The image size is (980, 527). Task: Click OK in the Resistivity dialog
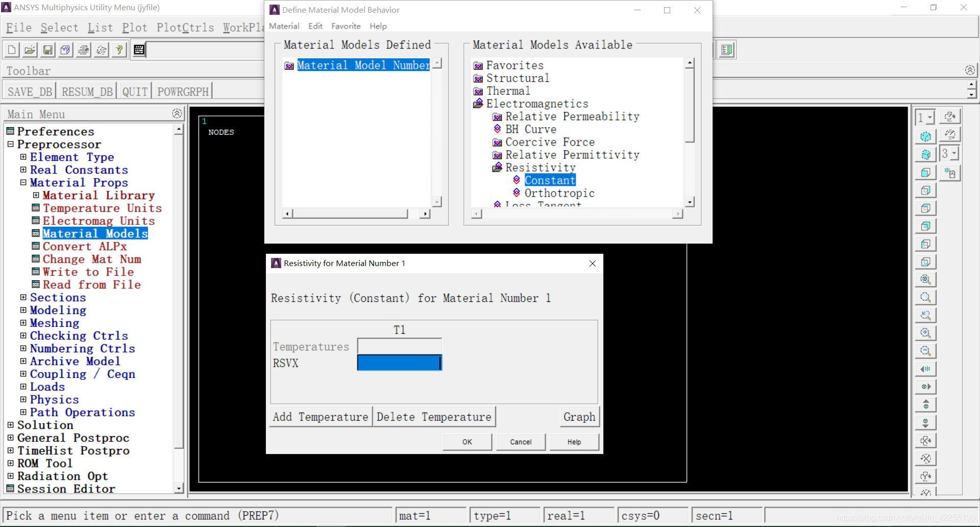[x=467, y=442]
